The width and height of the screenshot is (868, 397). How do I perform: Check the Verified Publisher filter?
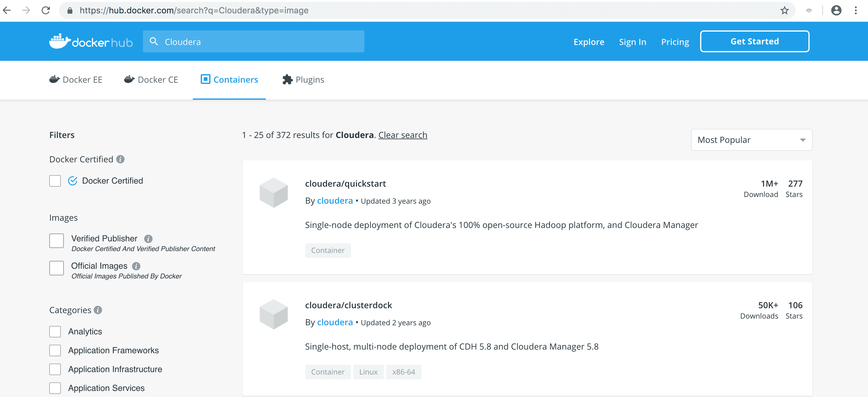(x=56, y=241)
